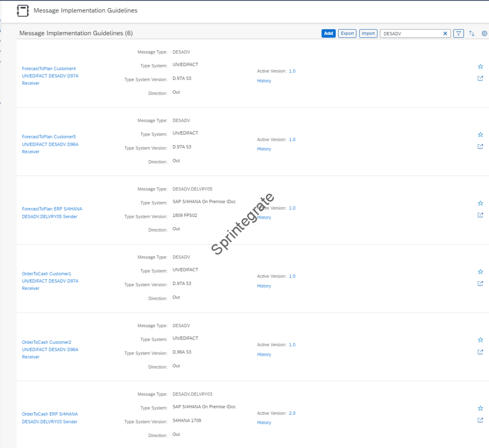This screenshot has height=448, width=489.
Task: Click the sort icon next to the filter
Action: point(472,33)
